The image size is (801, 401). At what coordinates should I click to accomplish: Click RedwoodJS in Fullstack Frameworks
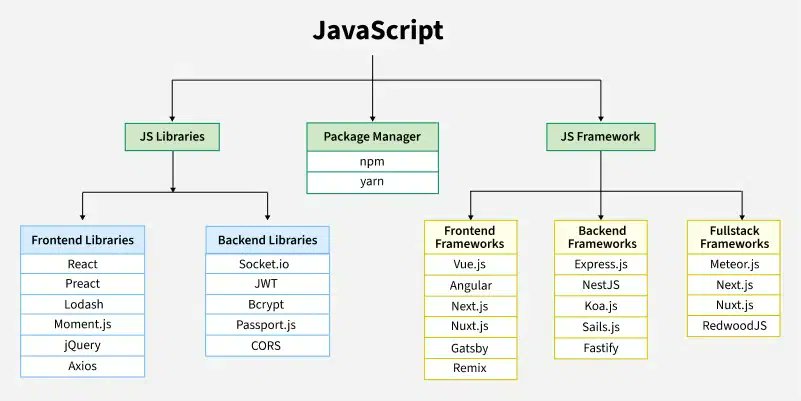(x=734, y=326)
